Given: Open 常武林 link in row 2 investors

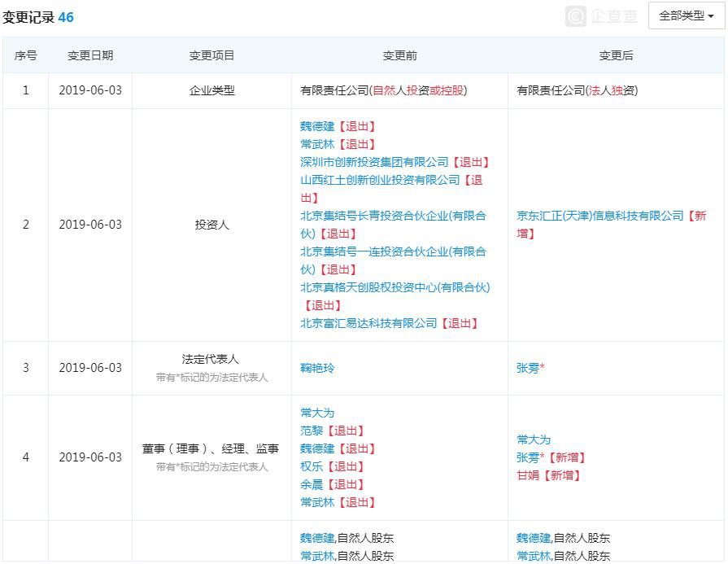Looking at the screenshot, I should pyautogui.click(x=317, y=145).
